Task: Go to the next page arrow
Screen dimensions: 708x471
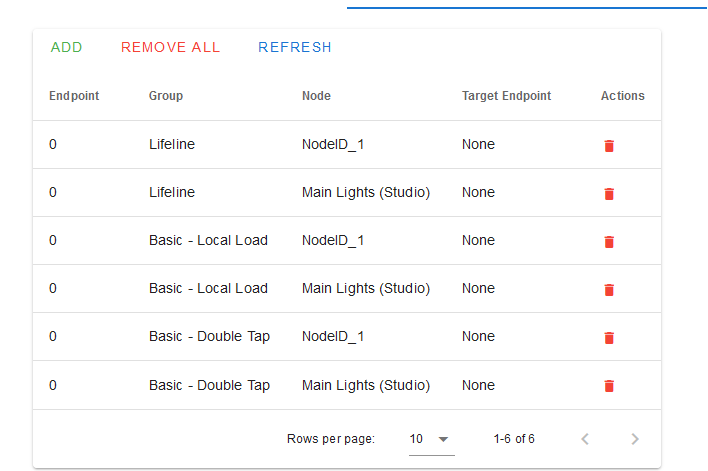Action: pos(634,439)
